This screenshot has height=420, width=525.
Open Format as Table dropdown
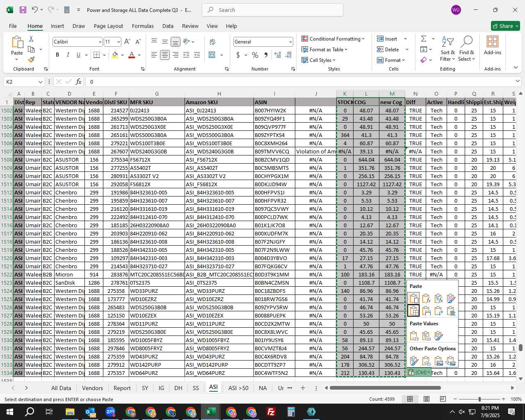pyautogui.click(x=324, y=49)
